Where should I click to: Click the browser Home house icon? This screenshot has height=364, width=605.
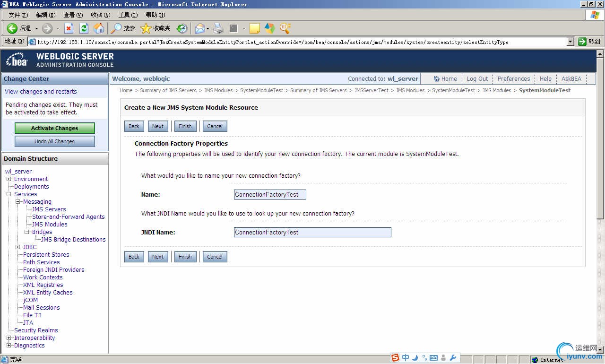(x=99, y=28)
